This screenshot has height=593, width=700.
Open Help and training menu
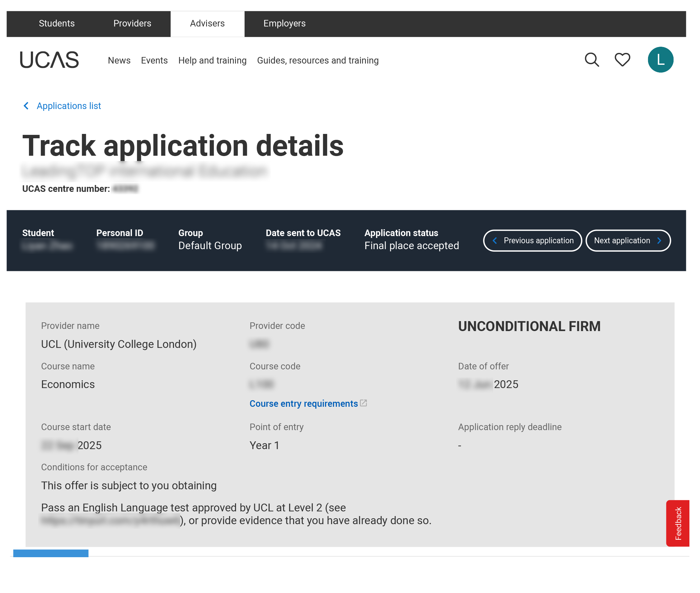tap(212, 60)
